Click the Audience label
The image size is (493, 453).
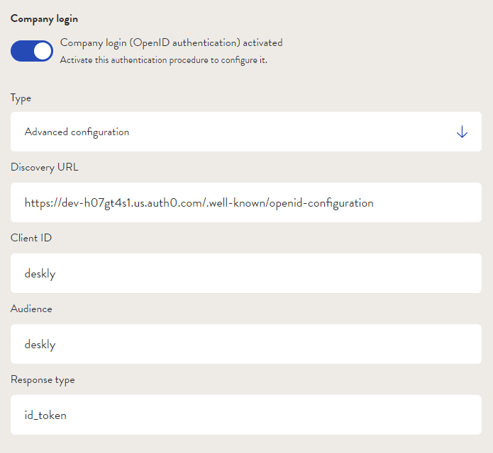point(31,309)
